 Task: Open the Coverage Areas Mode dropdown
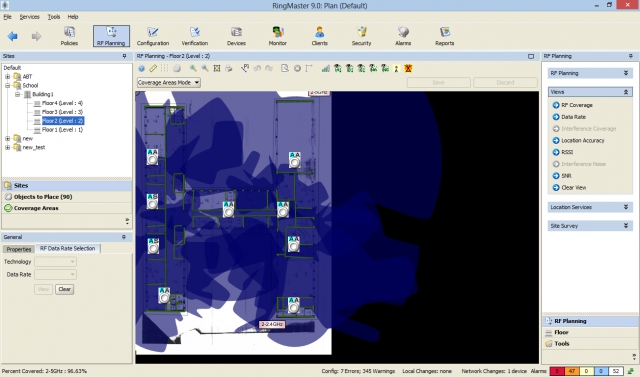(x=169, y=82)
